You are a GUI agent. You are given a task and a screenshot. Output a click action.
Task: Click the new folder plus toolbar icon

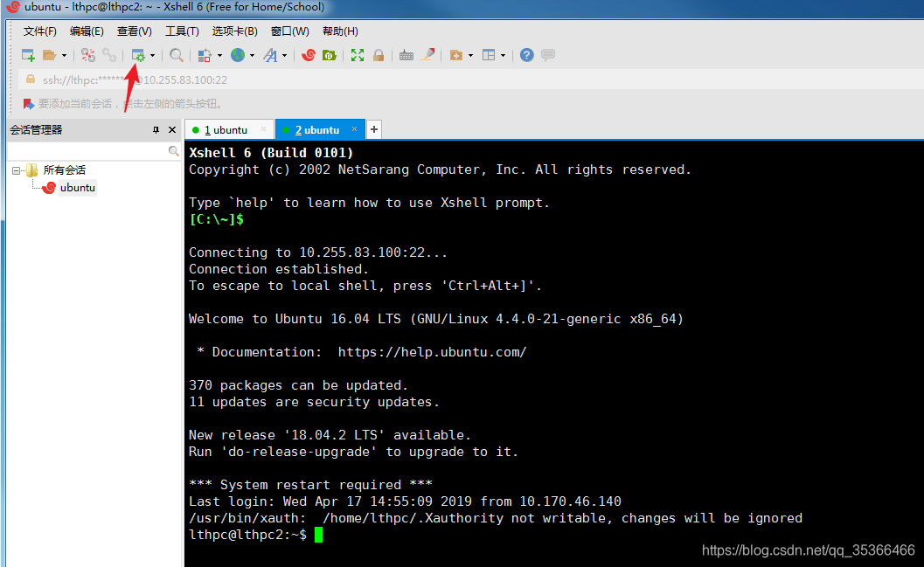pyautogui.click(x=455, y=55)
